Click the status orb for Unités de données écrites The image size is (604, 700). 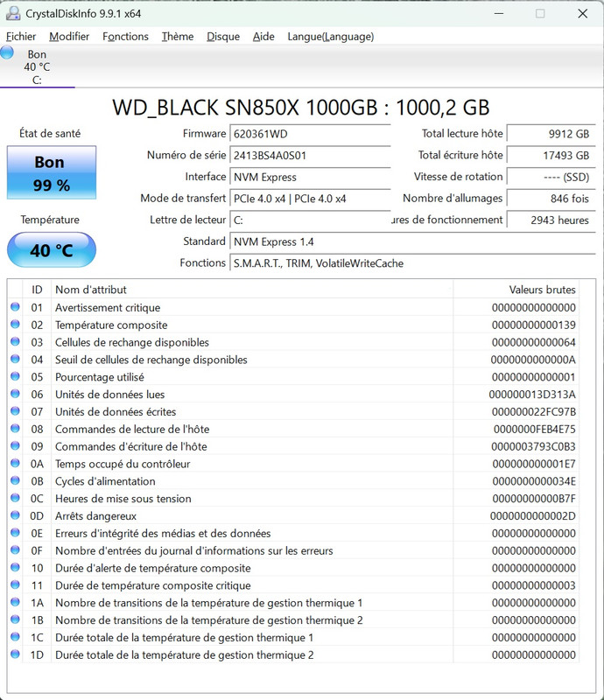pos(15,411)
